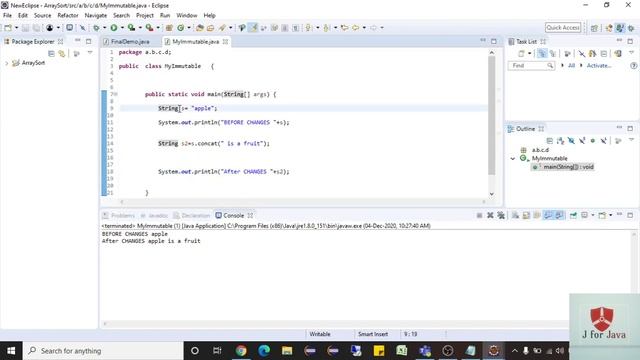The image size is (640, 360).
Task: Switch to the FinalDemo.java editor tab
Action: tap(130, 42)
